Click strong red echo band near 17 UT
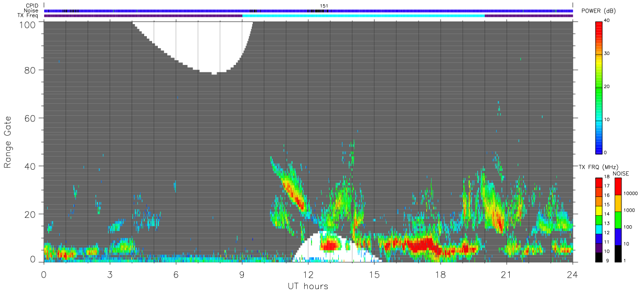This screenshot has width=644, height=297. [x=421, y=244]
